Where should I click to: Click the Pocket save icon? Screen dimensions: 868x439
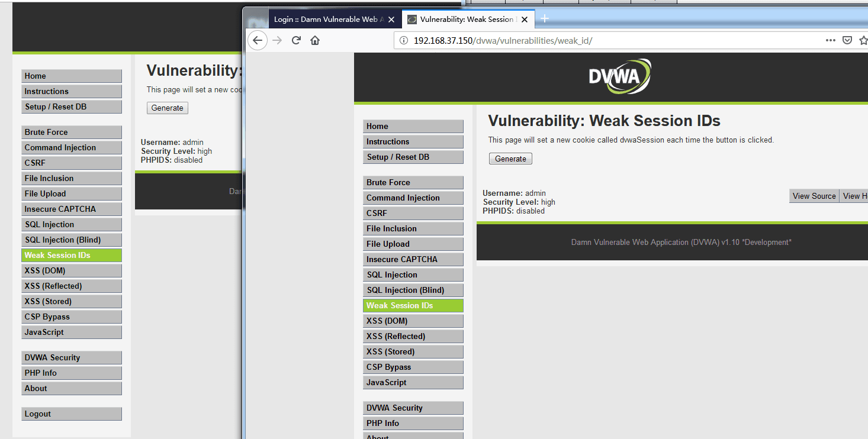(x=847, y=40)
